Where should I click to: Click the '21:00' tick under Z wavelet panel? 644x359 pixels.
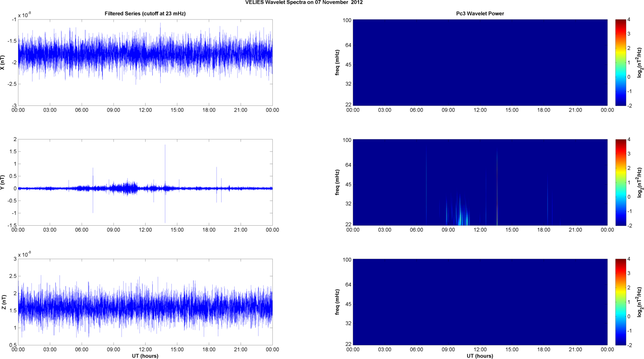click(x=576, y=349)
